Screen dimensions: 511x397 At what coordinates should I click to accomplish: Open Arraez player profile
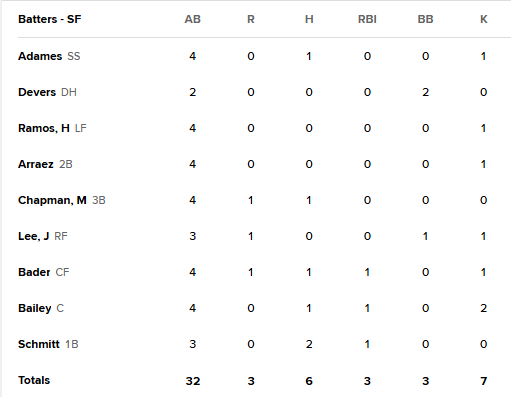36,164
